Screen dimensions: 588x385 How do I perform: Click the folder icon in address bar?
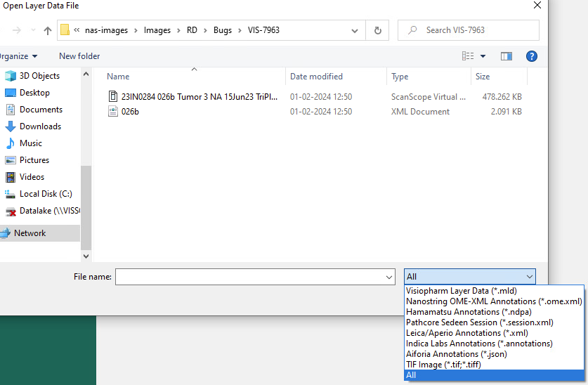[65, 30]
